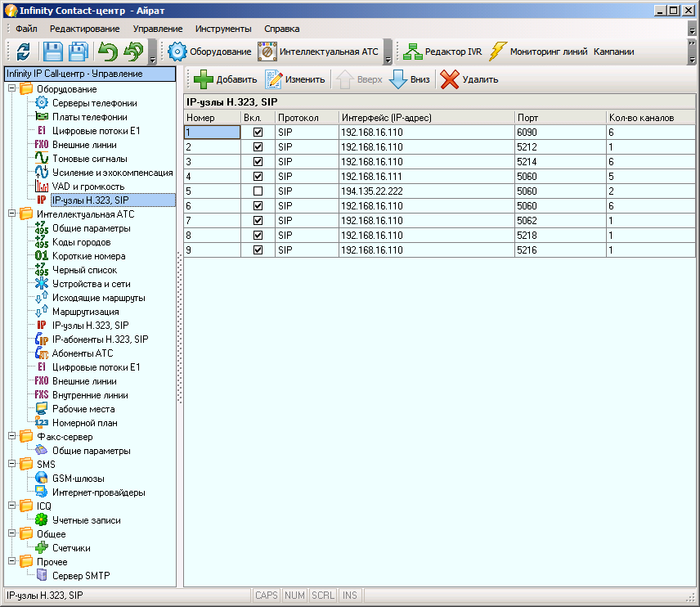
Task: Open Мониторинг линий lightning tool
Action: [x=538, y=52]
